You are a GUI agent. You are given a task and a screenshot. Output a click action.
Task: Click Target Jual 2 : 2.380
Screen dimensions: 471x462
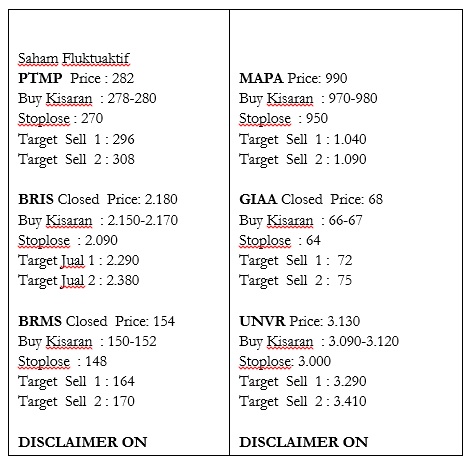click(x=78, y=281)
